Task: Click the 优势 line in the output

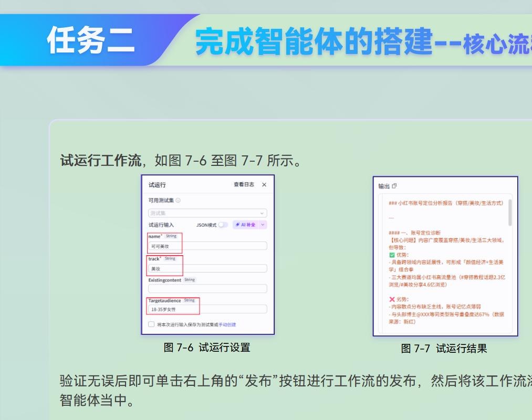Action: pyautogui.click(x=399, y=255)
